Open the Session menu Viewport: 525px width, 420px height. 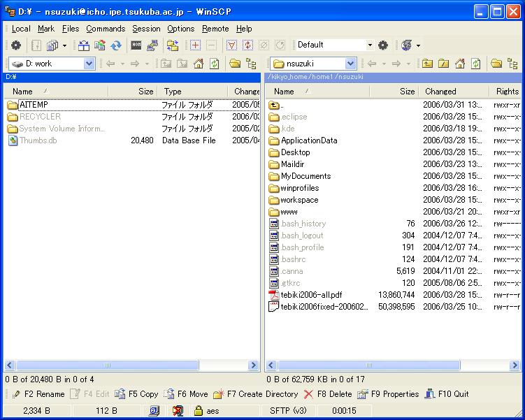point(146,29)
